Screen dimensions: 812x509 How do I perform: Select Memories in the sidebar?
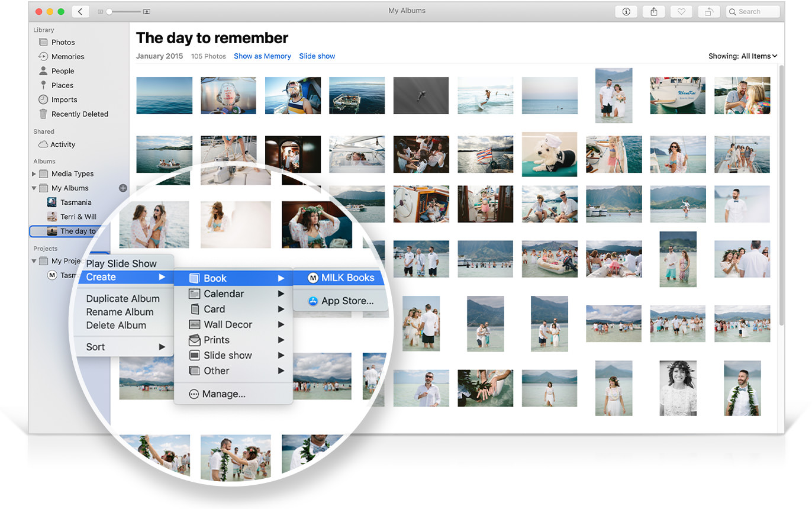click(66, 56)
